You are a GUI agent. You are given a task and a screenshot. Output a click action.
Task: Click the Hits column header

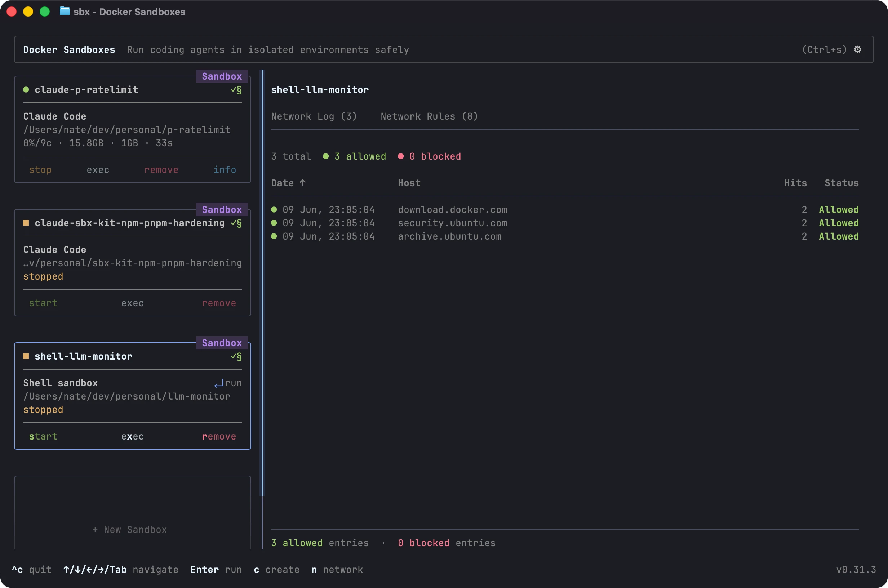(795, 183)
